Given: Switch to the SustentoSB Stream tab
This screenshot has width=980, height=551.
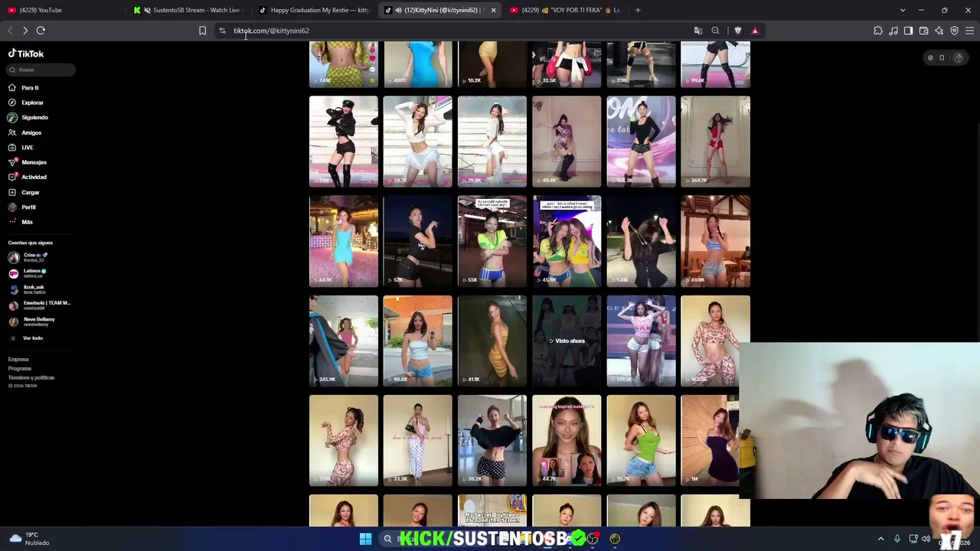Looking at the screenshot, I should [x=188, y=10].
